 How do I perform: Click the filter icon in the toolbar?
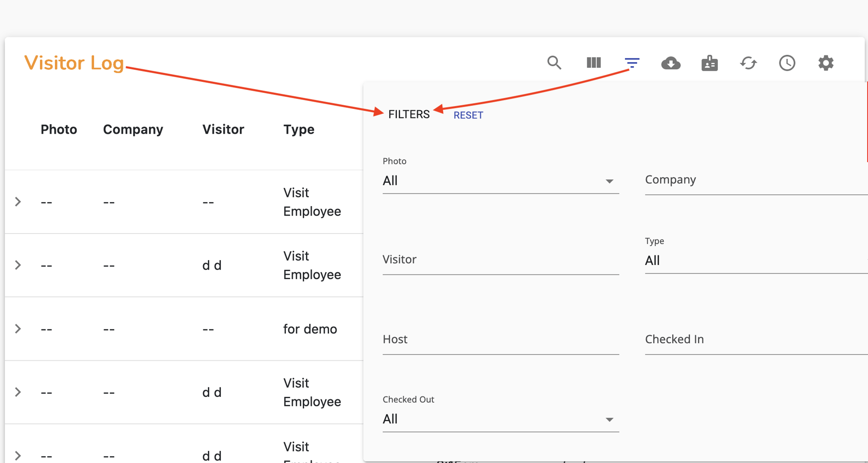[632, 63]
